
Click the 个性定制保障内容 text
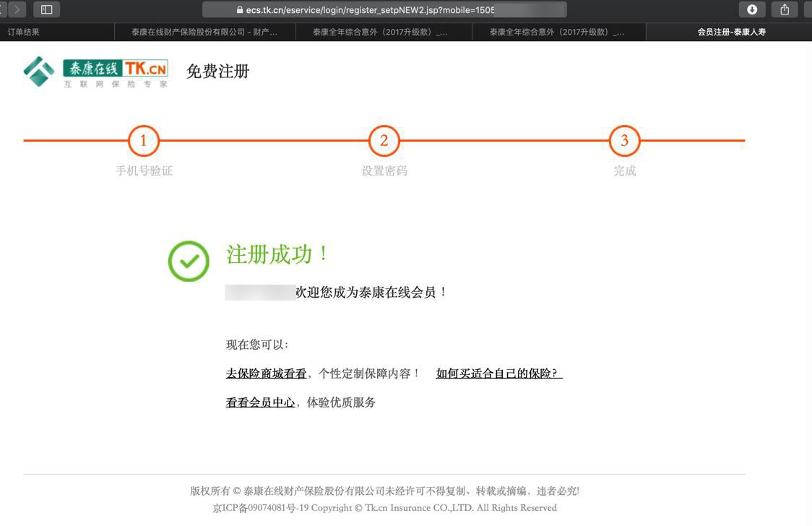[369, 374]
